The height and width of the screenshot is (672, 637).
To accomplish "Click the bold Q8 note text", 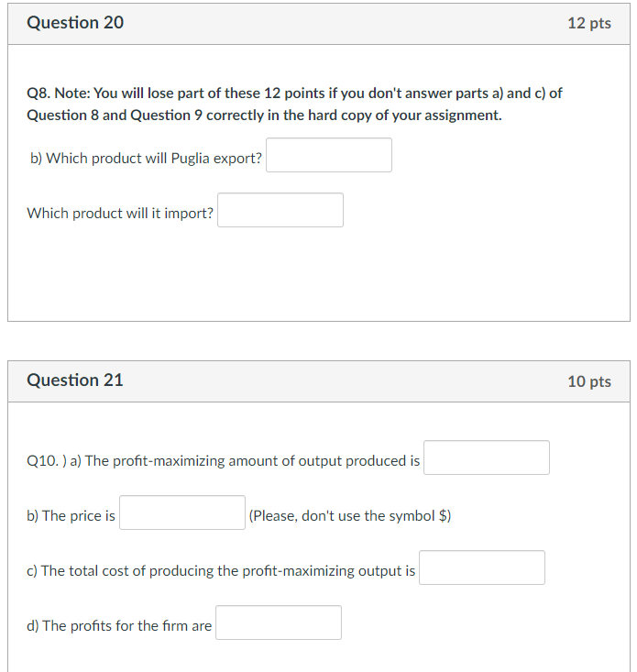I will coord(294,105).
